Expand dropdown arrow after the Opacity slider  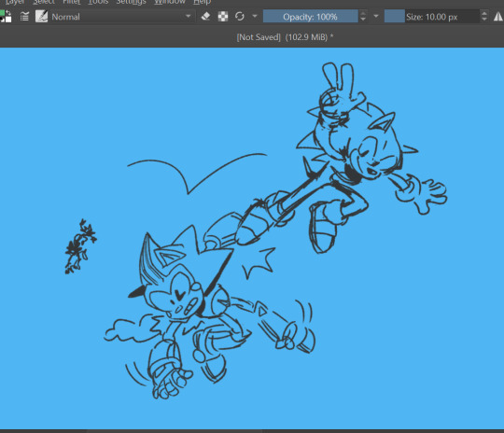(376, 16)
